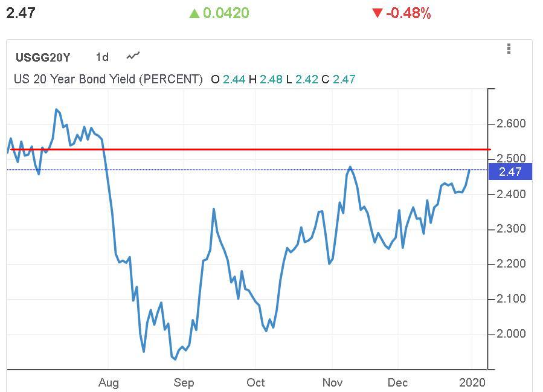
Task: Click the green up triangle indicator
Action: [x=194, y=13]
